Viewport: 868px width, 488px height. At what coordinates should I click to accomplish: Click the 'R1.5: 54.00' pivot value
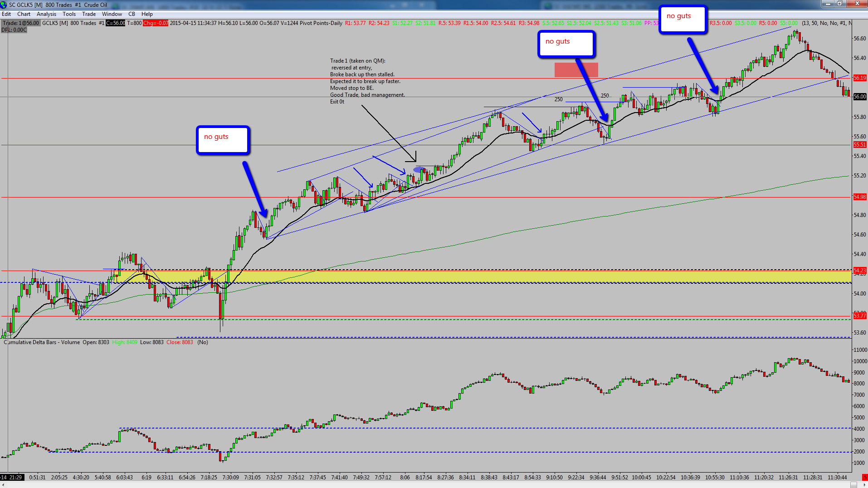coord(476,23)
